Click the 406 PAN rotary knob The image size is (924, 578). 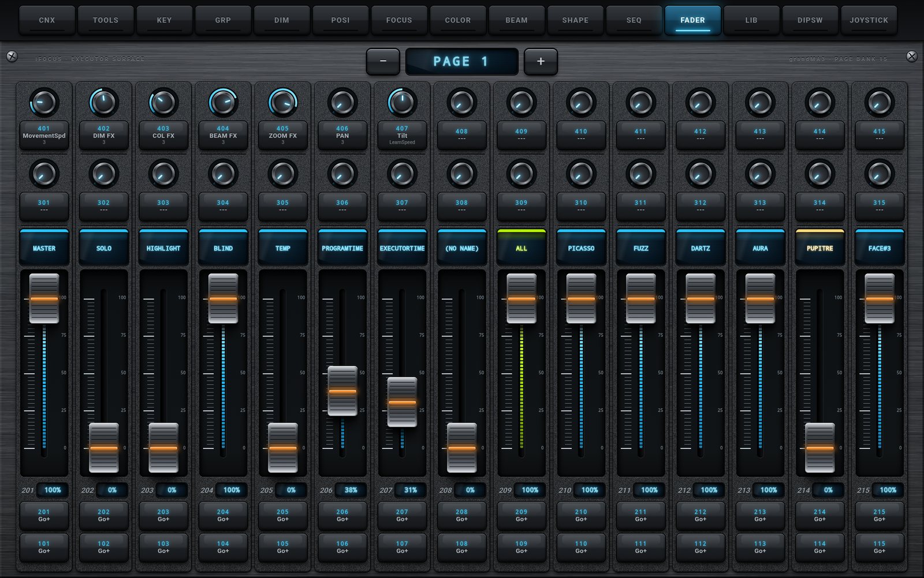click(342, 103)
